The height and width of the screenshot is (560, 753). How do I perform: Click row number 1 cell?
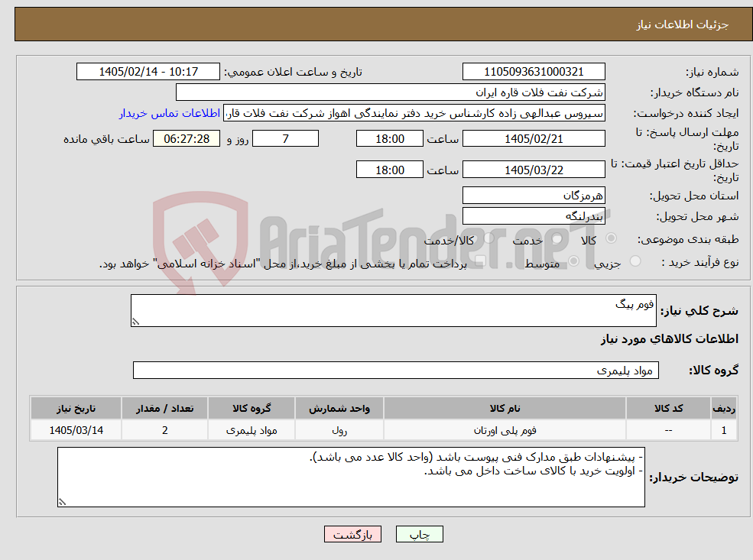pos(724,430)
